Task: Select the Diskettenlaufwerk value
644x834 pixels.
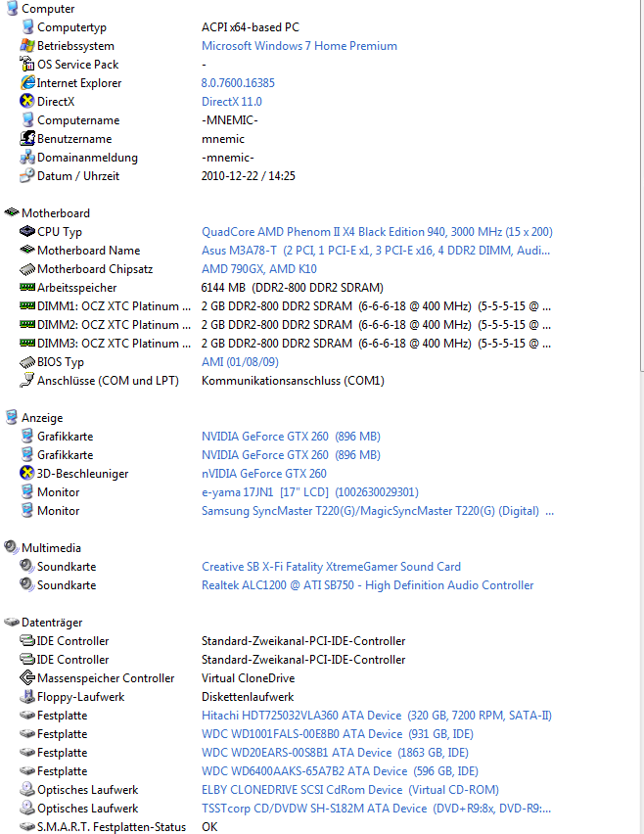Action: coord(248,697)
